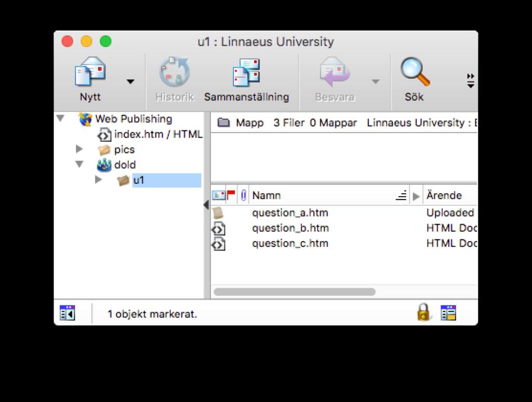This screenshot has width=532, height=402.
Task: Collapse the tree pane splitter arrow
Action: click(206, 205)
